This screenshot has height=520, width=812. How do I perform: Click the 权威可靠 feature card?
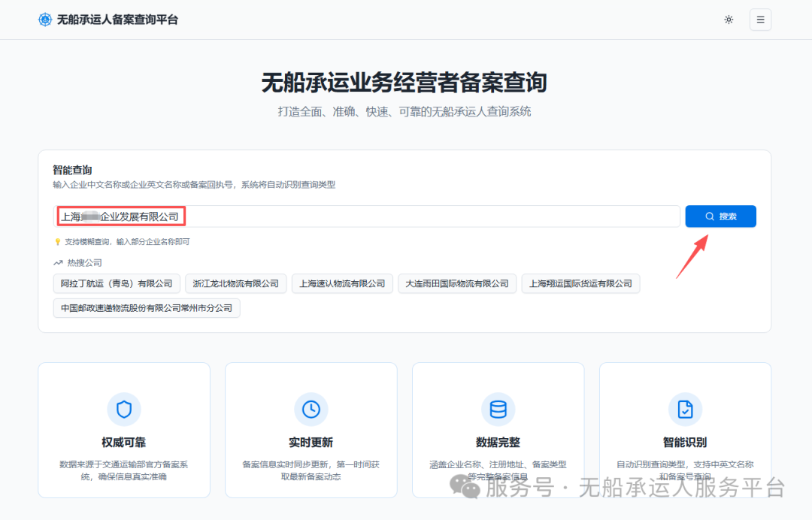pos(124,430)
